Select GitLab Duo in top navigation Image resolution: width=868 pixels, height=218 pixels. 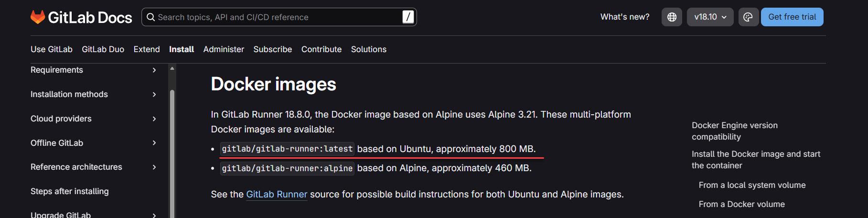(x=103, y=49)
